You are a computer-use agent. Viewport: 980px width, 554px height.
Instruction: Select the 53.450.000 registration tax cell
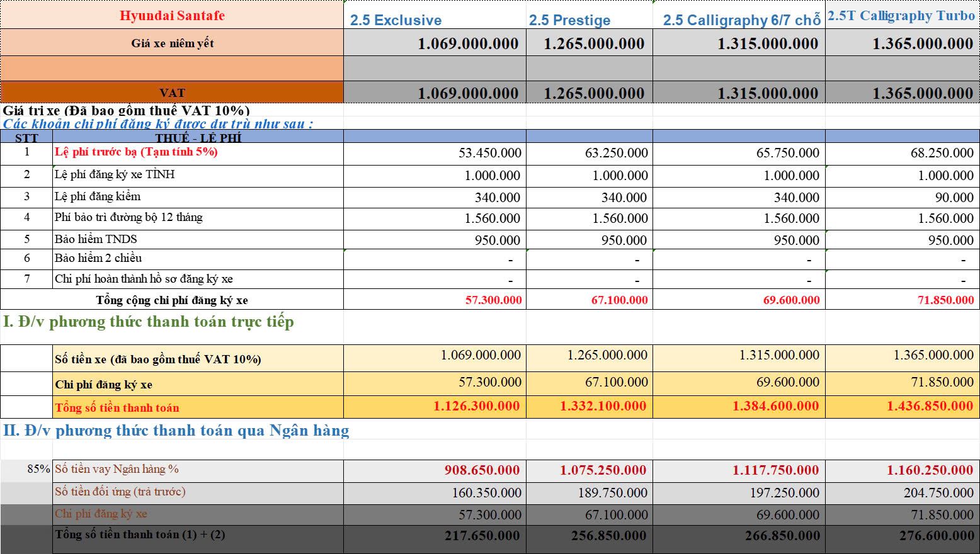(489, 153)
